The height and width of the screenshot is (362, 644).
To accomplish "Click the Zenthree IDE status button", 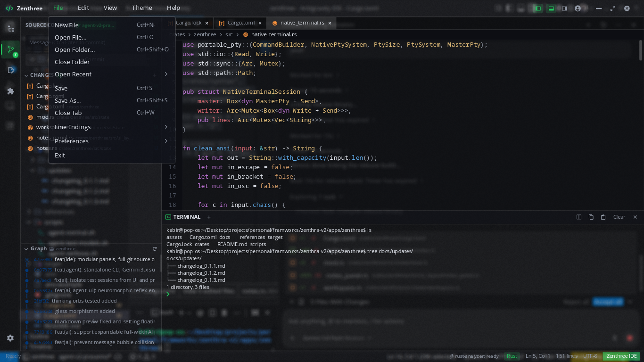I will coord(622,356).
